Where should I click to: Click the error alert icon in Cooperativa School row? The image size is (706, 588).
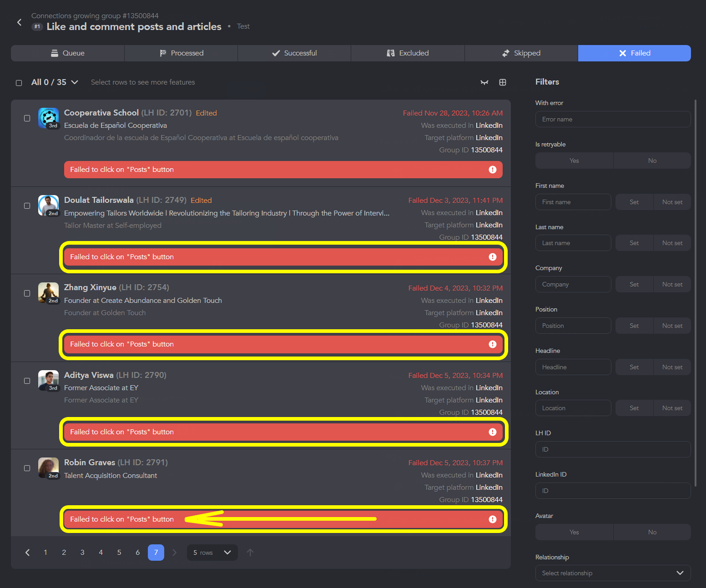(x=492, y=170)
